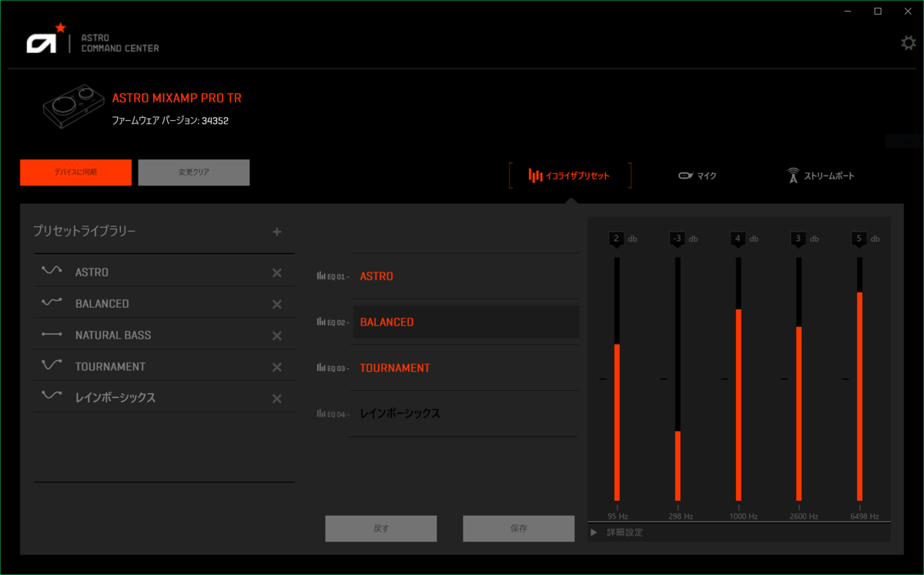
Task: Click the 5 db value above 6498 Hz
Action: click(859, 239)
